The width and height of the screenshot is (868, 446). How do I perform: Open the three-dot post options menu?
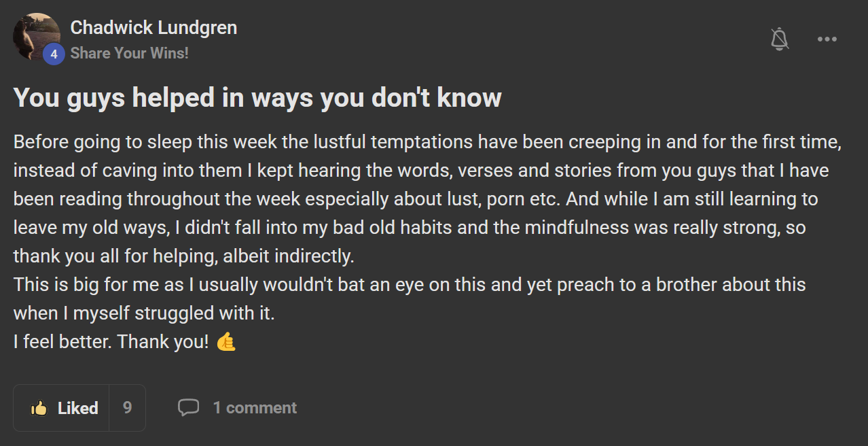[x=827, y=39]
